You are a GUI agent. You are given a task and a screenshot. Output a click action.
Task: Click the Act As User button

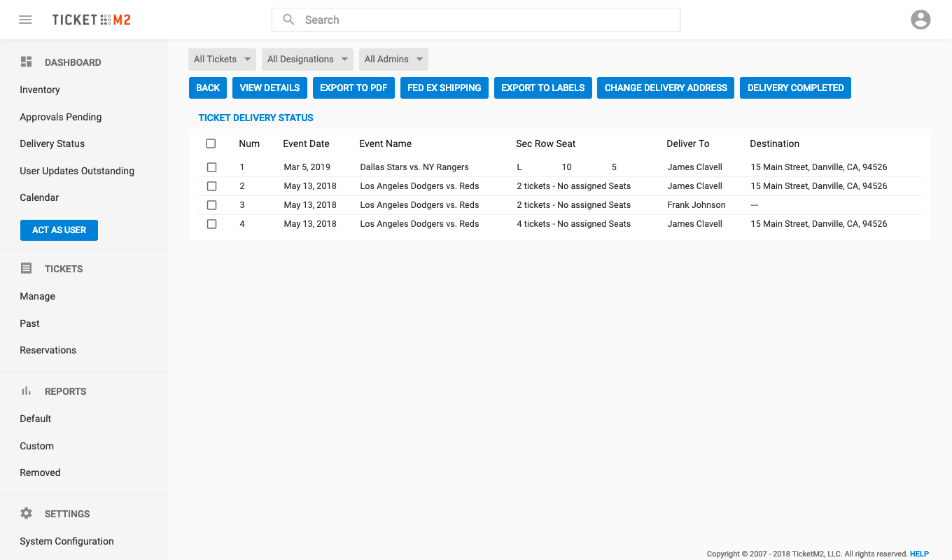(59, 230)
